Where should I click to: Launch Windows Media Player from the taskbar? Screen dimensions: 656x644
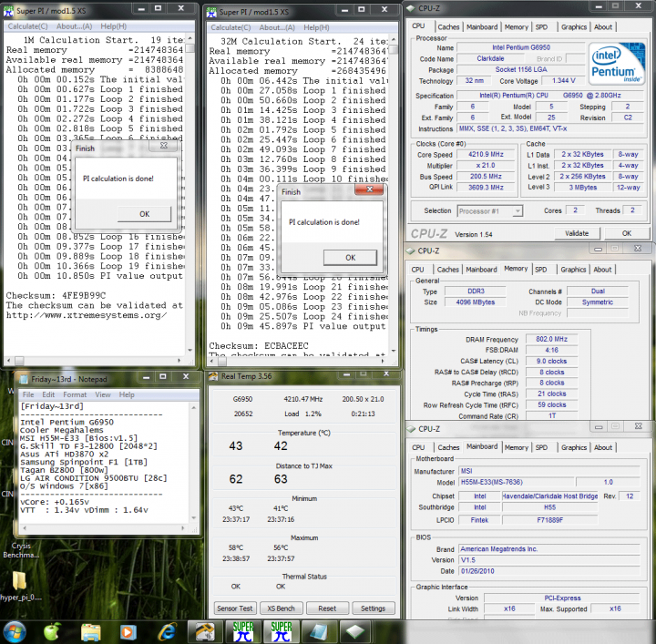click(x=128, y=632)
